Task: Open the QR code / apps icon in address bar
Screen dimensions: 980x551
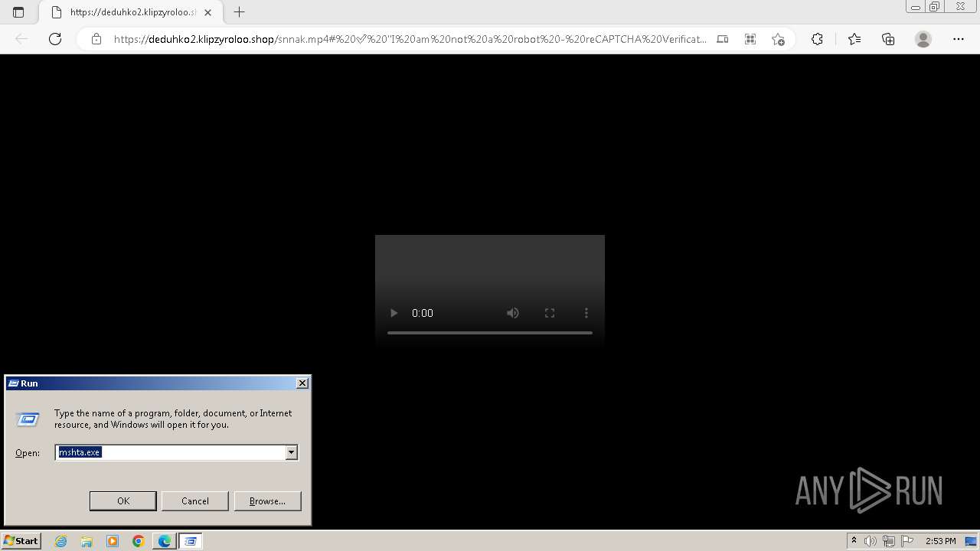Action: (x=750, y=39)
